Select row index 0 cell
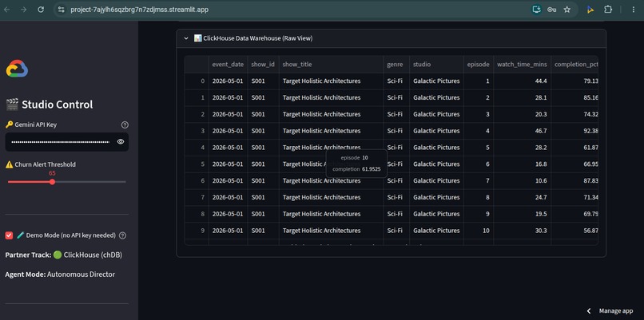644x320 pixels. click(x=197, y=81)
